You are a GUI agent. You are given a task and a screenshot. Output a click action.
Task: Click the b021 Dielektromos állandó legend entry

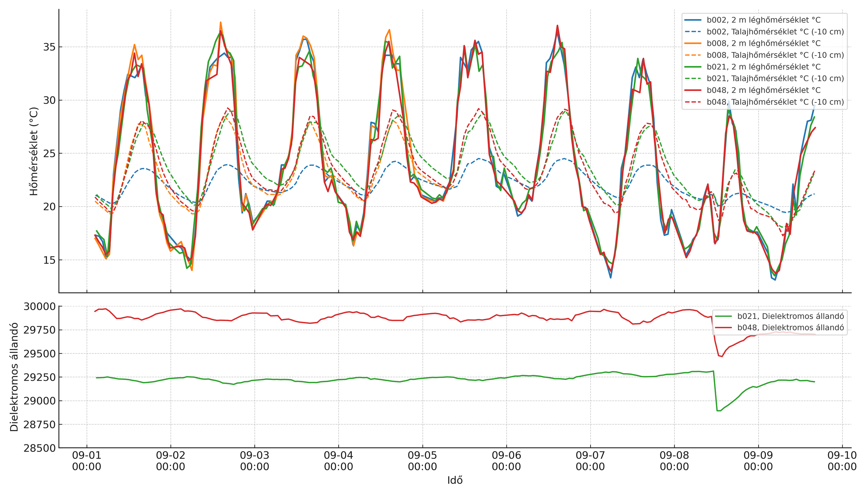(790, 316)
